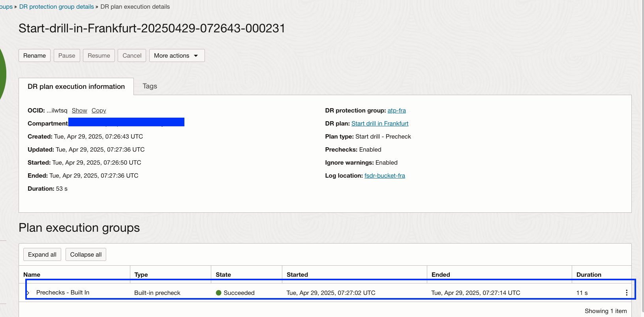The image size is (644, 317).
Task: Click the Expand all button
Action: click(42, 255)
